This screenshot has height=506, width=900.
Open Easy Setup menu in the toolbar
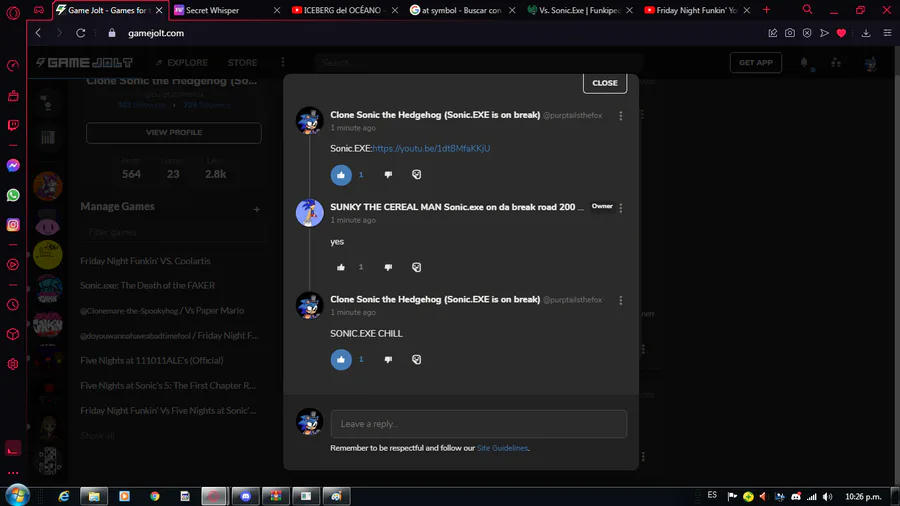point(887,33)
